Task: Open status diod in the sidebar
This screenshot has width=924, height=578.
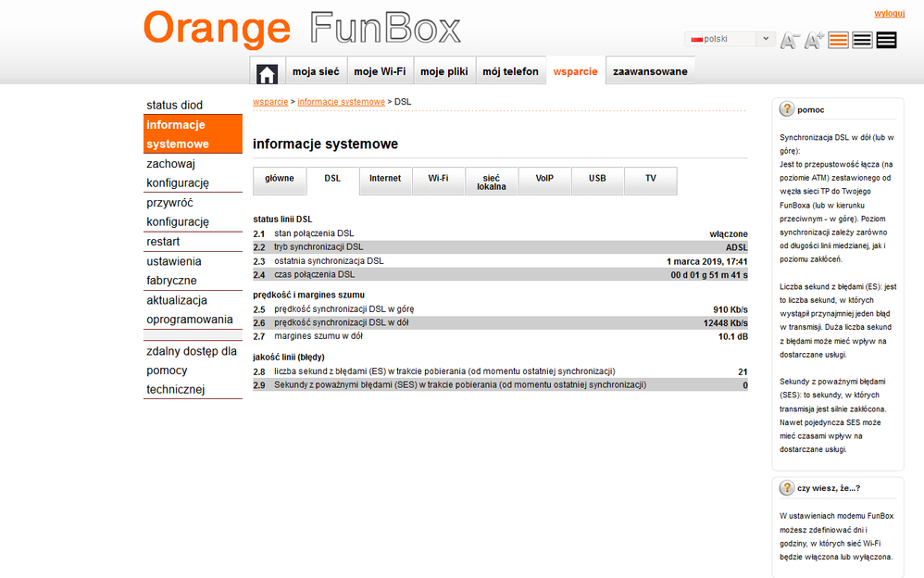Action: click(x=174, y=105)
